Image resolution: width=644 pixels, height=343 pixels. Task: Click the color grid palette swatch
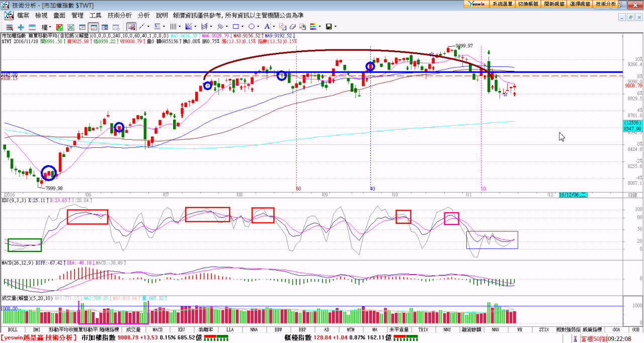pos(313,27)
